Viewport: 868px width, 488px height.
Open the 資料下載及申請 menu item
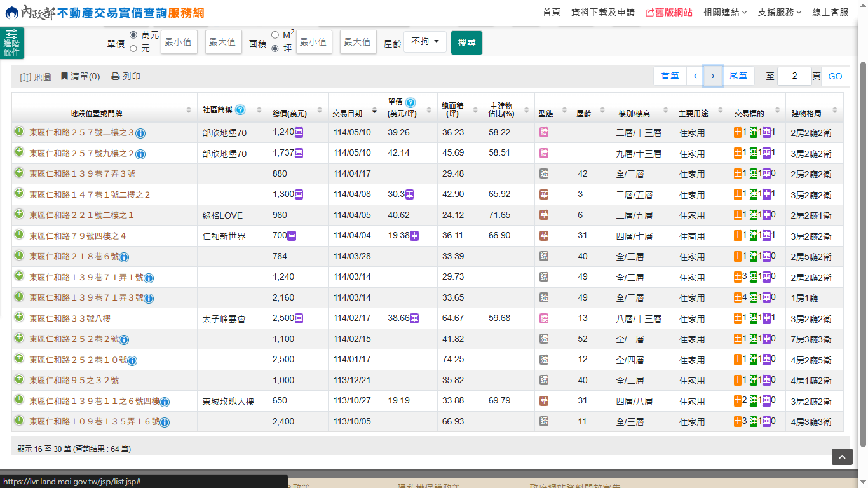(603, 12)
